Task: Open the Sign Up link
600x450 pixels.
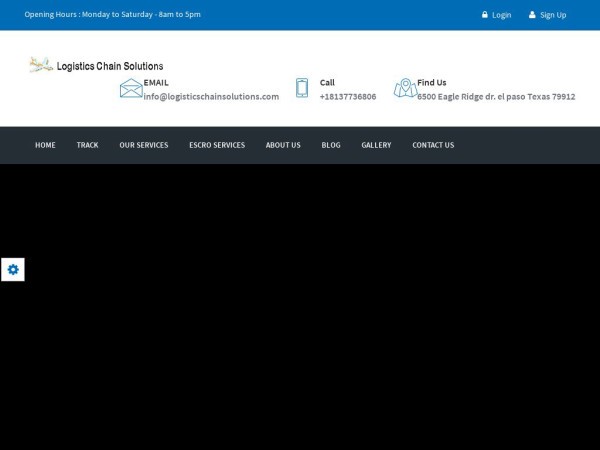Action: tap(553, 15)
